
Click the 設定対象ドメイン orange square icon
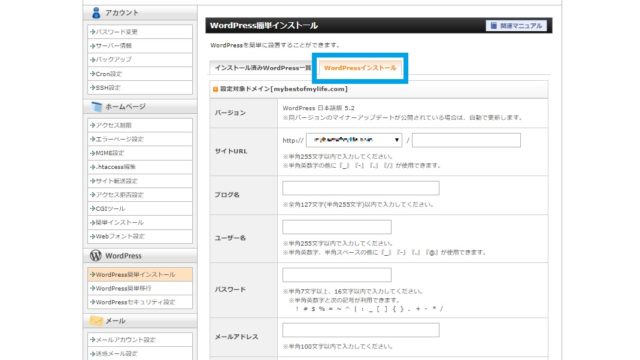pos(215,89)
